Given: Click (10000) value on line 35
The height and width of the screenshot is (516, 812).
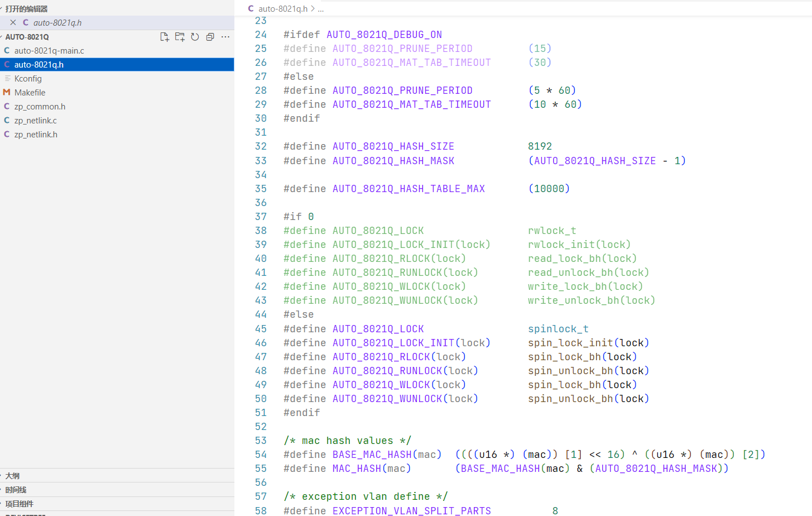Looking at the screenshot, I should (x=549, y=189).
